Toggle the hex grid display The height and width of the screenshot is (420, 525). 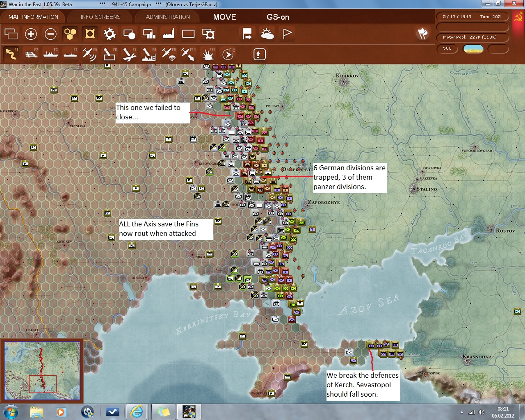point(70,34)
